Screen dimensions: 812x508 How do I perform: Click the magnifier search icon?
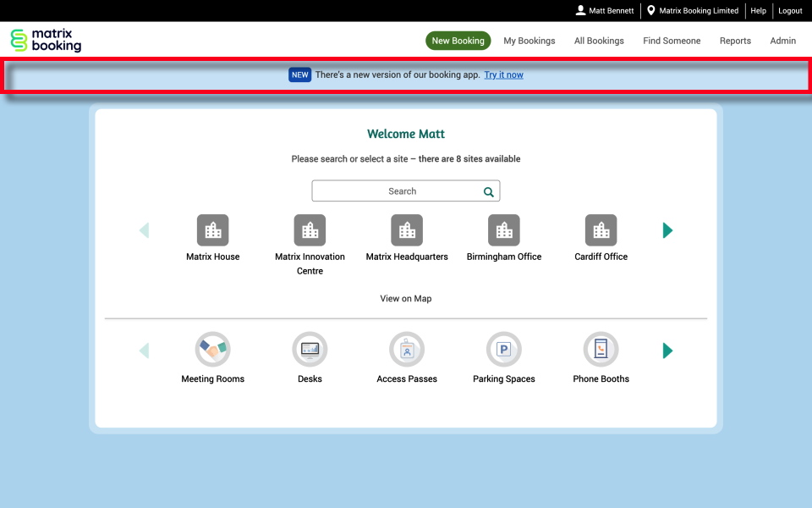(489, 192)
